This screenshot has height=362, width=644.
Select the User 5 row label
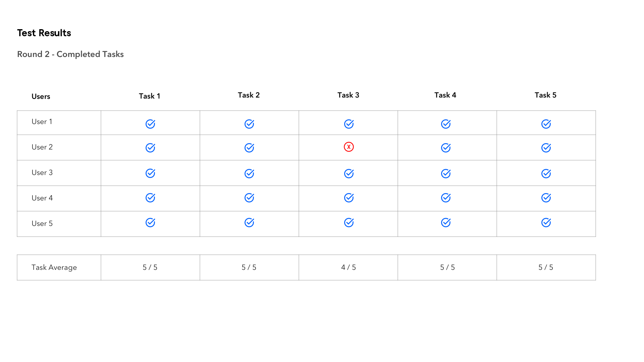[42, 224]
